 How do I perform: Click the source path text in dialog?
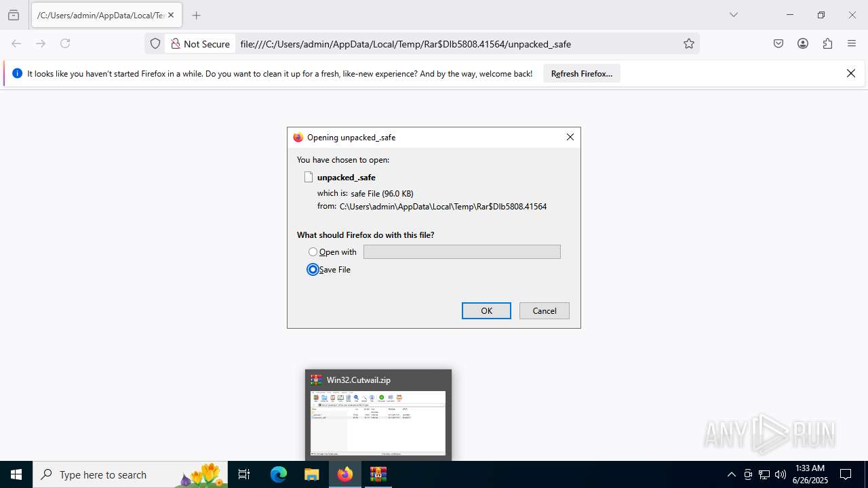[x=443, y=207]
